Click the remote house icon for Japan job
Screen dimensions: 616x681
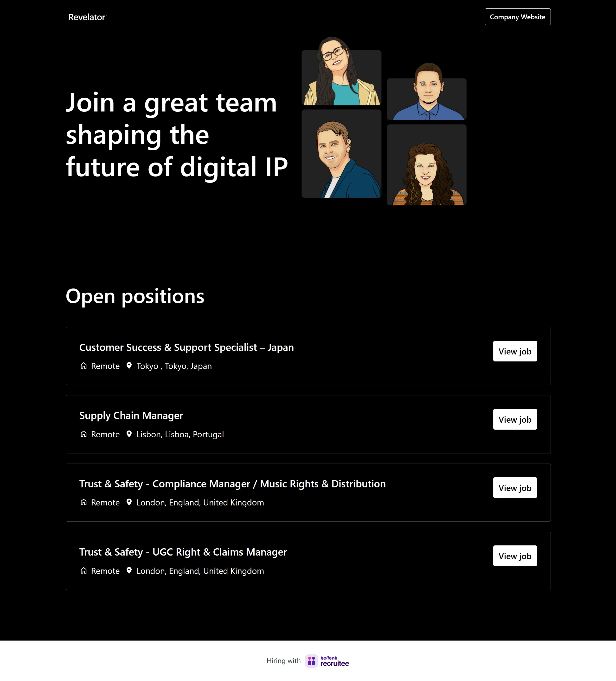click(x=84, y=366)
